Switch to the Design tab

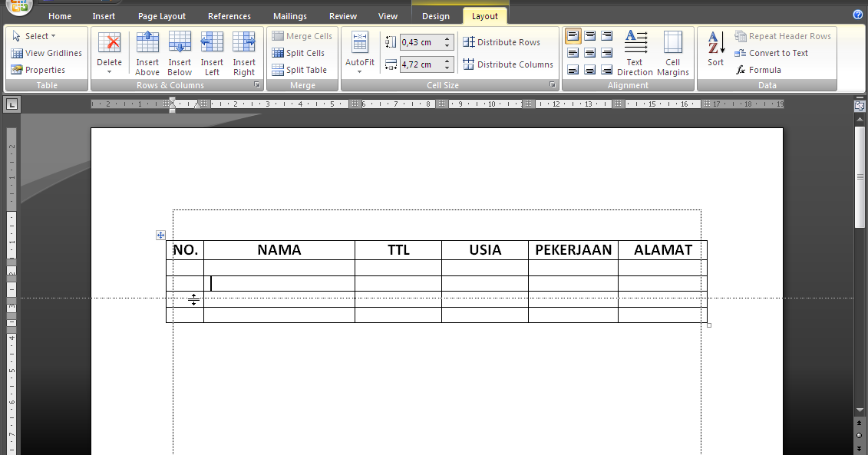pyautogui.click(x=435, y=15)
